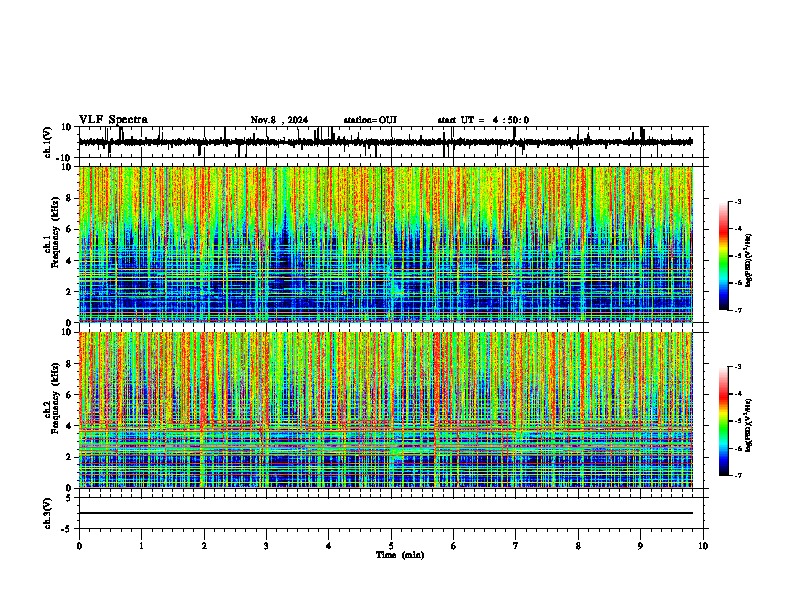Viewport: 792px width, 612px height.
Task: Click the "6" kHz tick on ch.1 spectrogram axis
Action: tap(70, 229)
